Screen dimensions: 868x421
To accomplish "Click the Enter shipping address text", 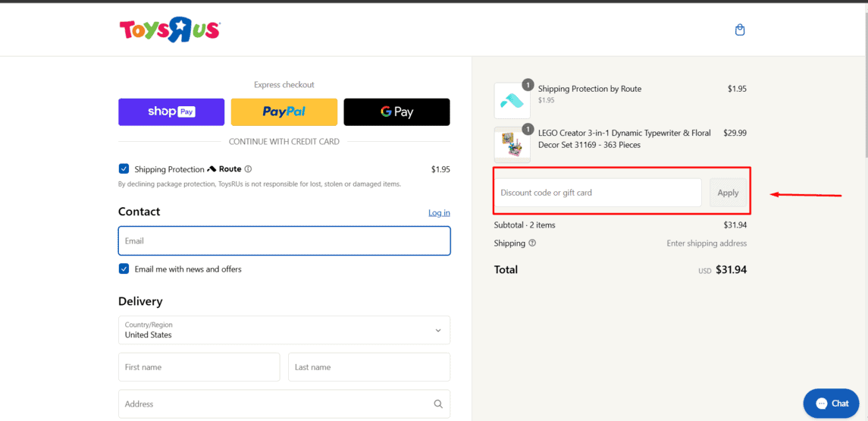I will pos(707,243).
